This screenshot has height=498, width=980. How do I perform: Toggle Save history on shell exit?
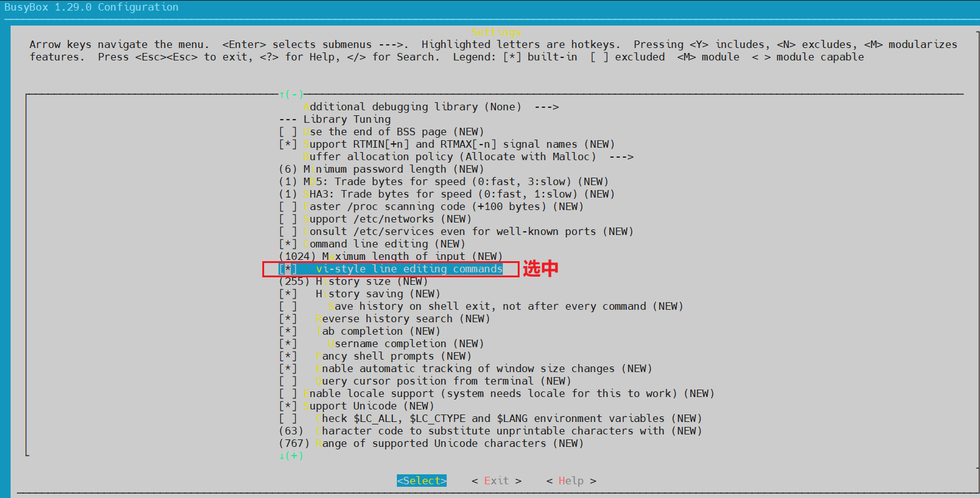pyautogui.click(x=481, y=306)
